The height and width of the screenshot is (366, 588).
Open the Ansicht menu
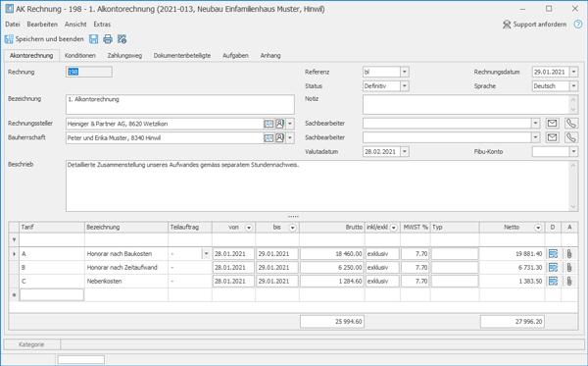click(75, 25)
